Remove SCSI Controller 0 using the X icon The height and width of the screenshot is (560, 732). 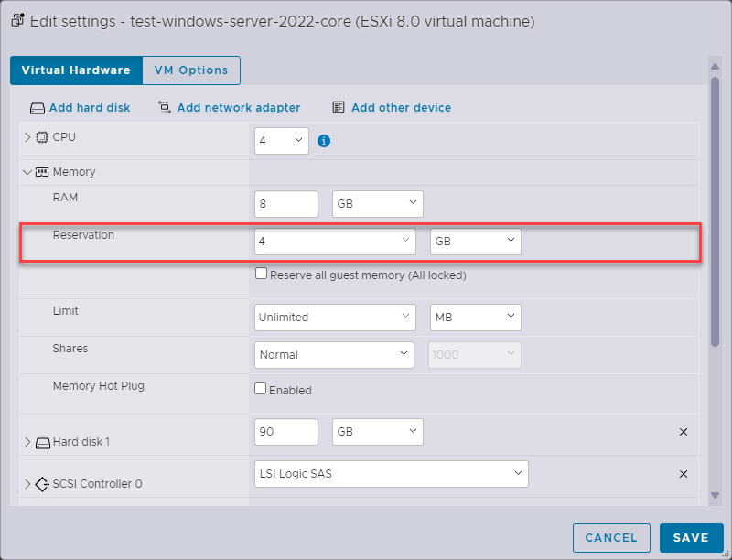684,474
